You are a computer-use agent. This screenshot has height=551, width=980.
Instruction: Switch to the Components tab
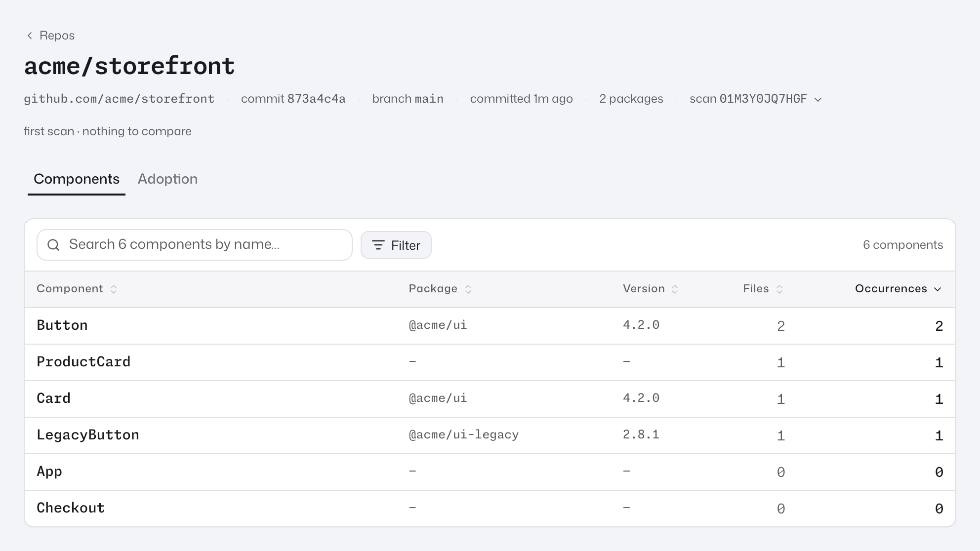click(77, 179)
